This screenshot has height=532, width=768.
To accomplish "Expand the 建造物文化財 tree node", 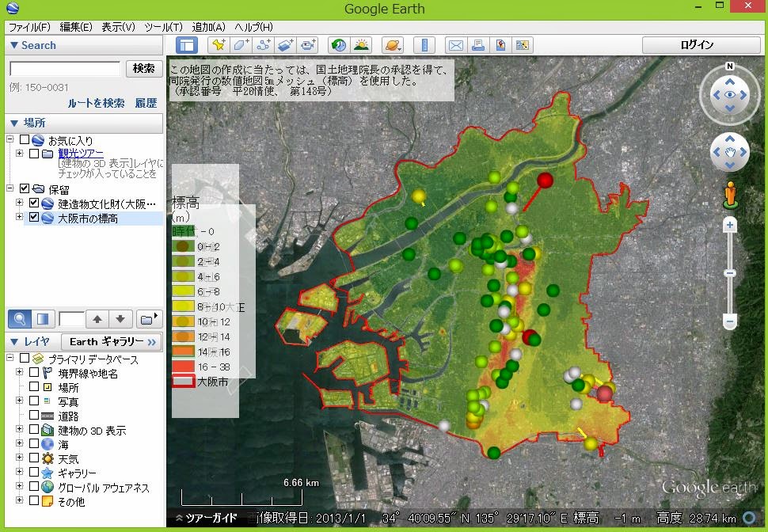I will pyautogui.click(x=20, y=203).
